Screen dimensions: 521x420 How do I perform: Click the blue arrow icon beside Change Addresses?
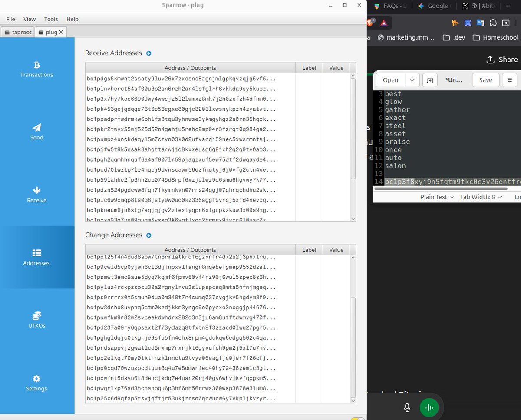148,235
